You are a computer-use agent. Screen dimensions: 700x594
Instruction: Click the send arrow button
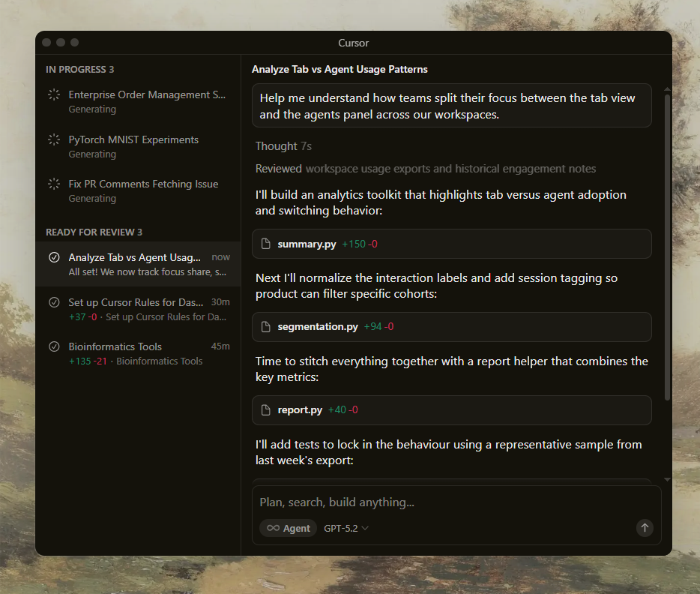(x=645, y=528)
